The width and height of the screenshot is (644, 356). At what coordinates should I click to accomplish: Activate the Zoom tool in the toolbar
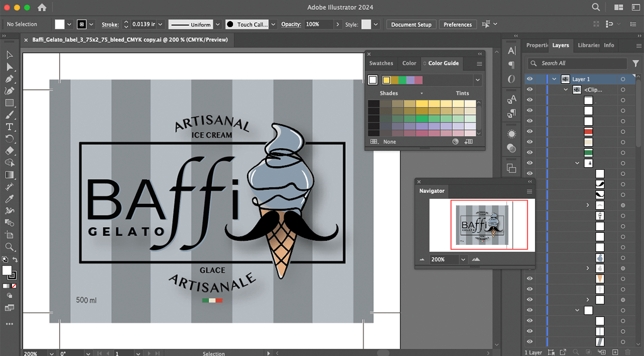pyautogui.click(x=9, y=247)
